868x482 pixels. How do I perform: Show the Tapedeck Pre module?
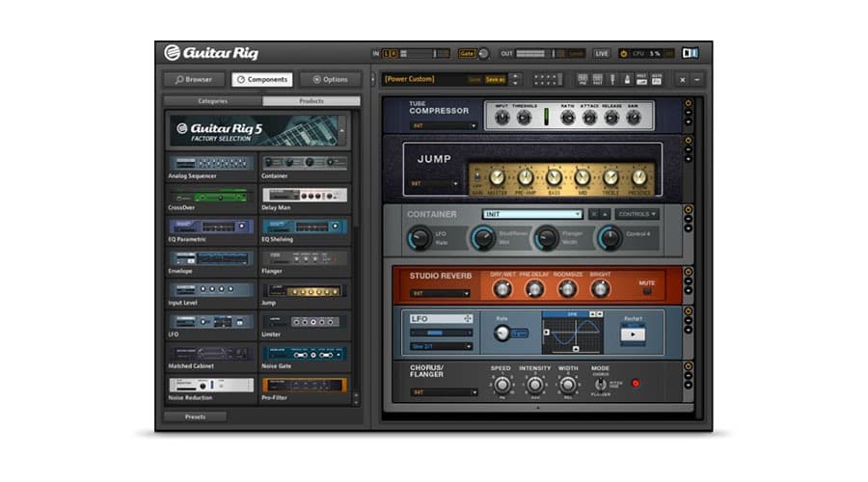click(x=583, y=80)
